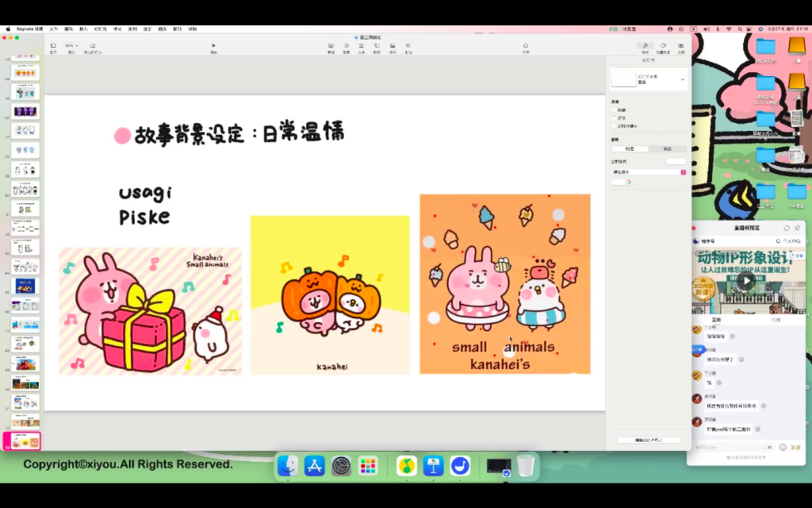This screenshot has height=508, width=812.
Task: Click the Edit Slide Layout button
Action: (648, 440)
